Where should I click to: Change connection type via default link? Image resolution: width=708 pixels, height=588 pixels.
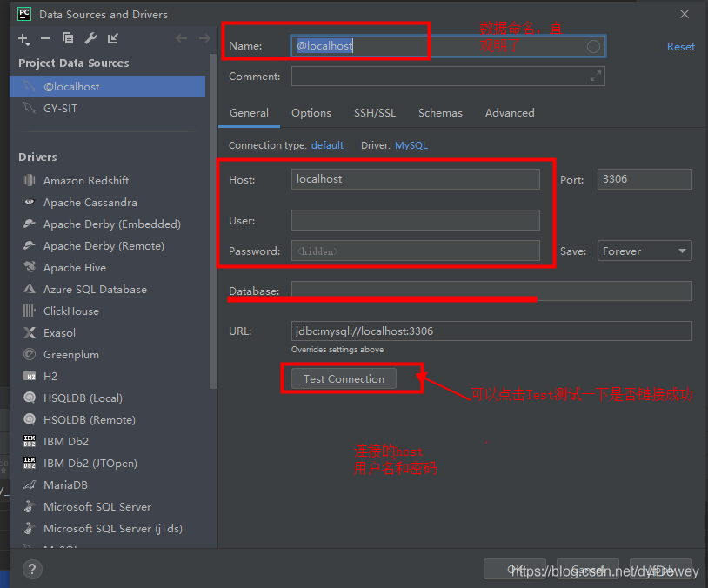(327, 145)
